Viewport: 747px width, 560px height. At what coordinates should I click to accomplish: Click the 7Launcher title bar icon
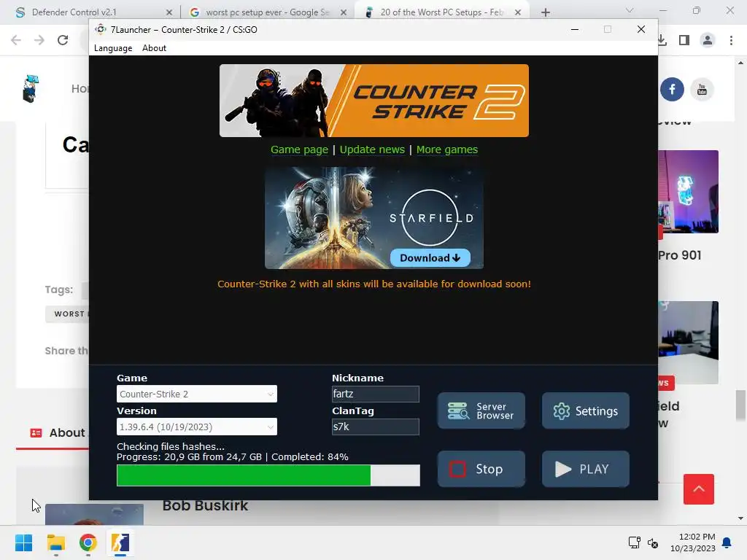100,29
